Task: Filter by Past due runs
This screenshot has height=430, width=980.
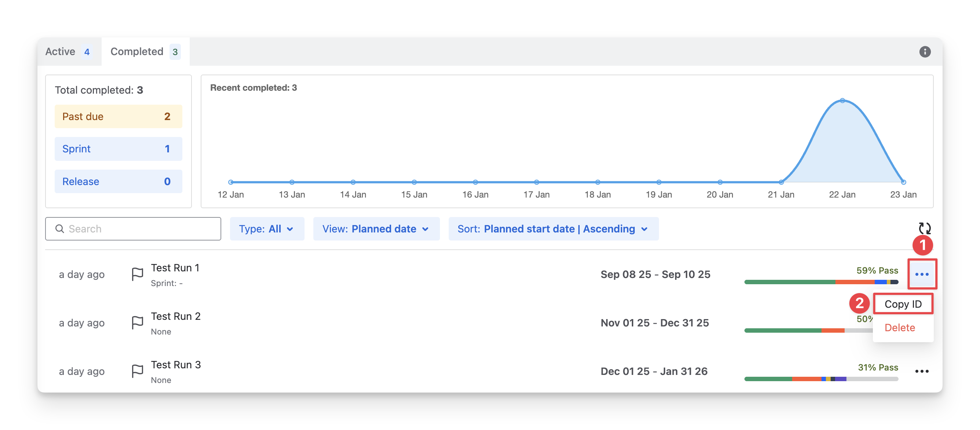Action: tap(118, 116)
